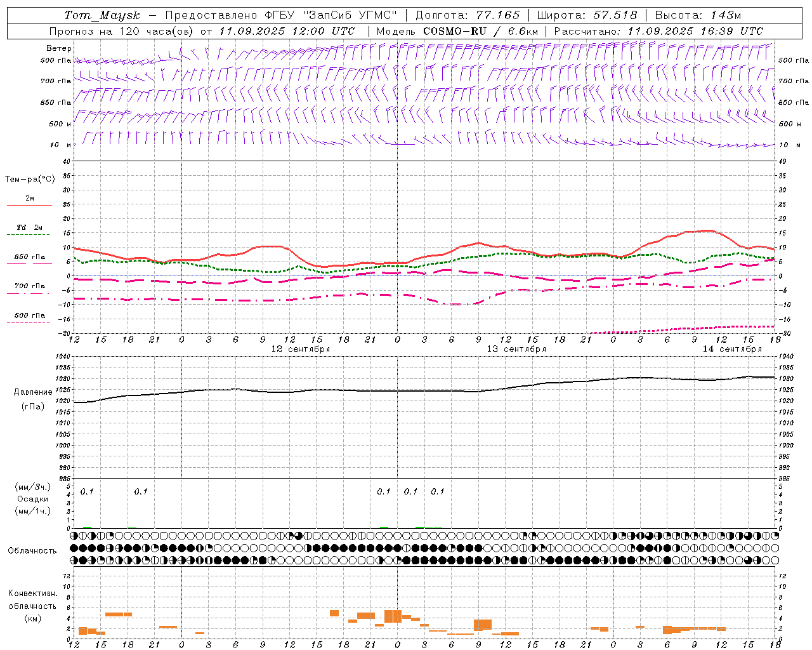Click the "Долгота: 77.165" header field
Screen dimensions: 812x650
[x=468, y=15]
